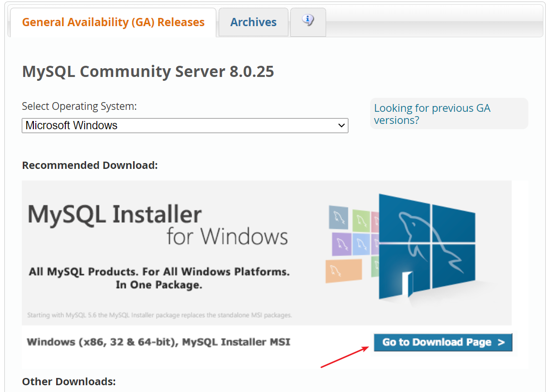Click the orange dolphin tile in banner
554x392 pixels.
tap(344, 270)
